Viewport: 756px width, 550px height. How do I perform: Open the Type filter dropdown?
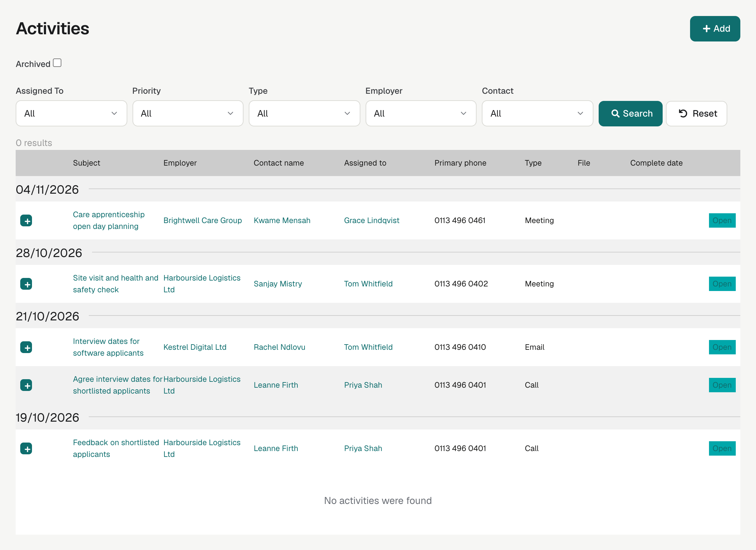[304, 113]
